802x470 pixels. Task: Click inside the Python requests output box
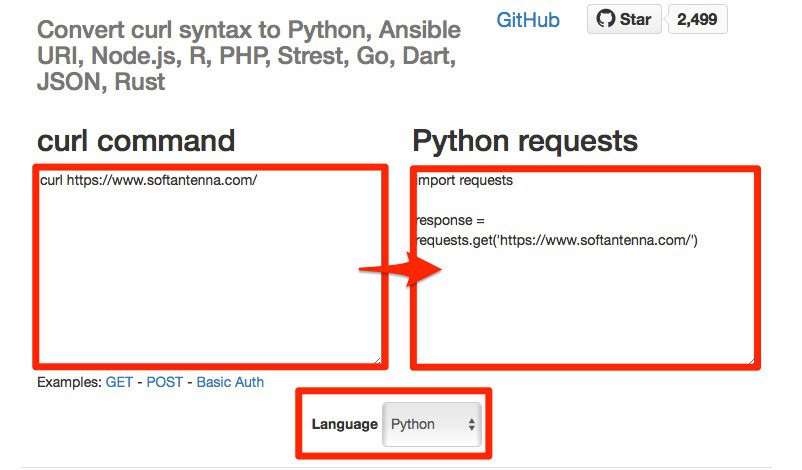tap(584, 300)
